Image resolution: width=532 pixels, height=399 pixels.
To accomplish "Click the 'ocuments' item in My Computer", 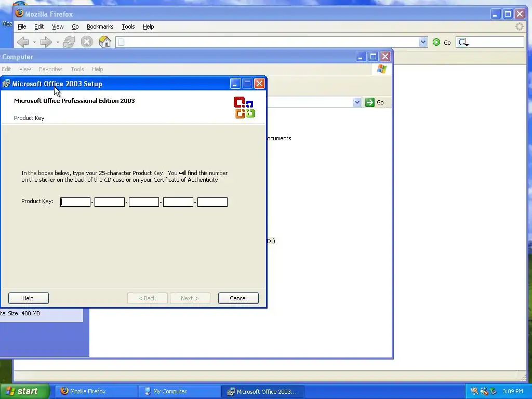I will pyautogui.click(x=279, y=138).
